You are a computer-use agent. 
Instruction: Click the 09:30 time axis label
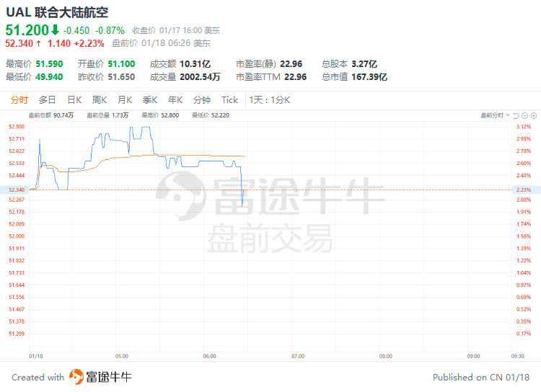click(x=517, y=356)
